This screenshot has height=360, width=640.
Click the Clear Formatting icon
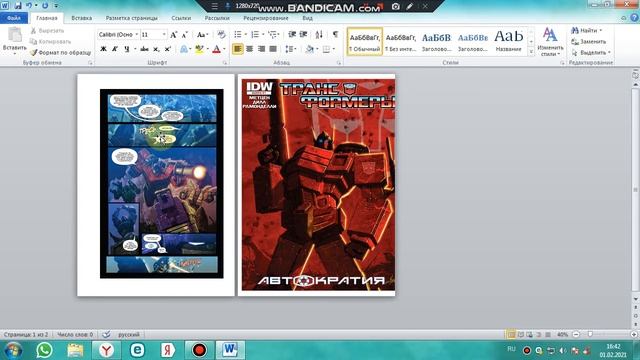coord(221,35)
